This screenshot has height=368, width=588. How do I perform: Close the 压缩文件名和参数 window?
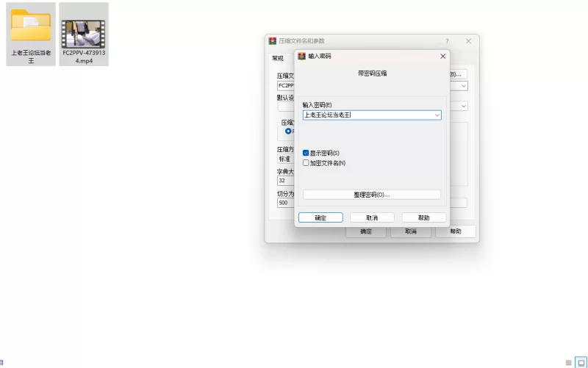[x=468, y=41]
